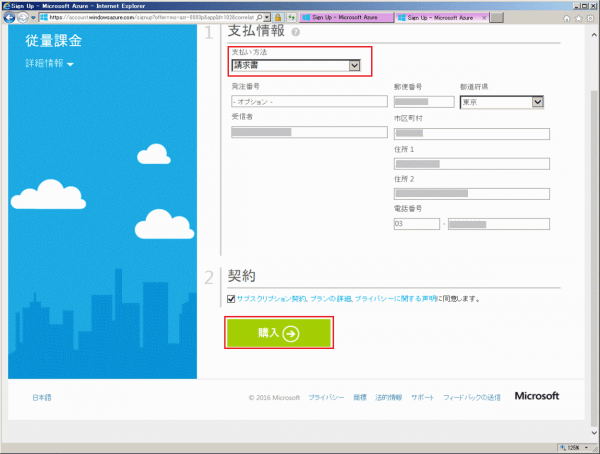The width and height of the screenshot is (600, 454).
Task: Click the browser back arrow button
Action: (9, 18)
